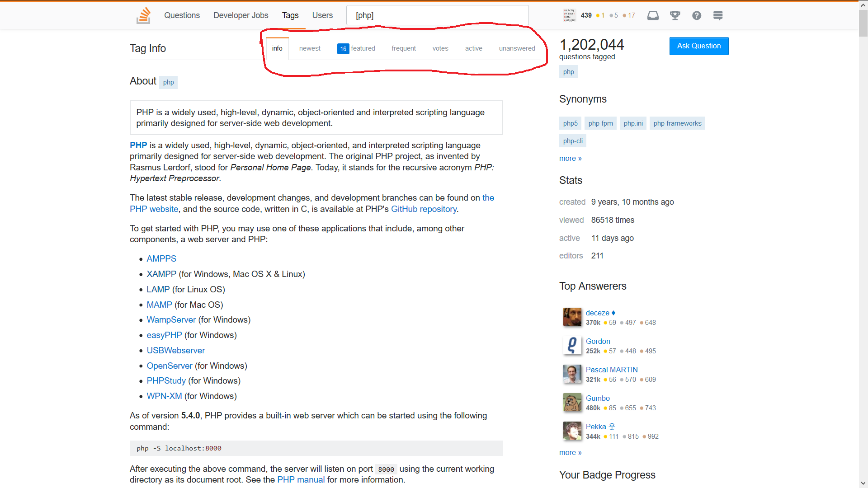Open the USBWebserver link
Viewport: 868px width, 488px height.
176,351
